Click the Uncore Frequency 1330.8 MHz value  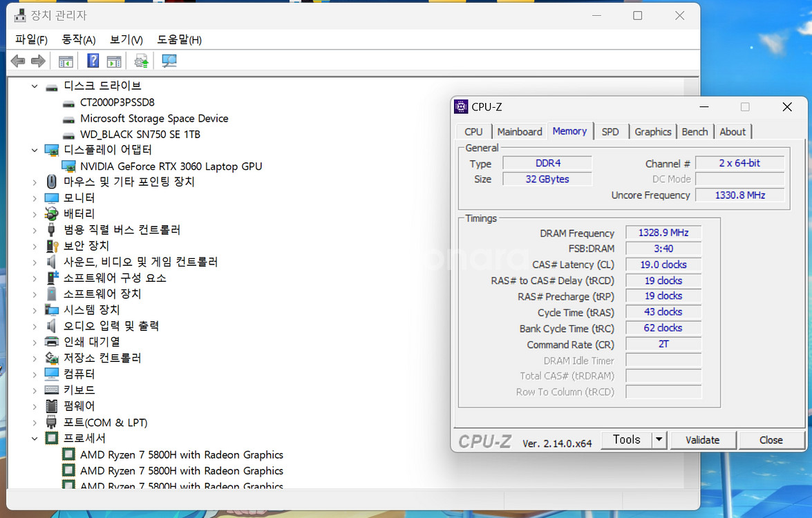pos(739,195)
